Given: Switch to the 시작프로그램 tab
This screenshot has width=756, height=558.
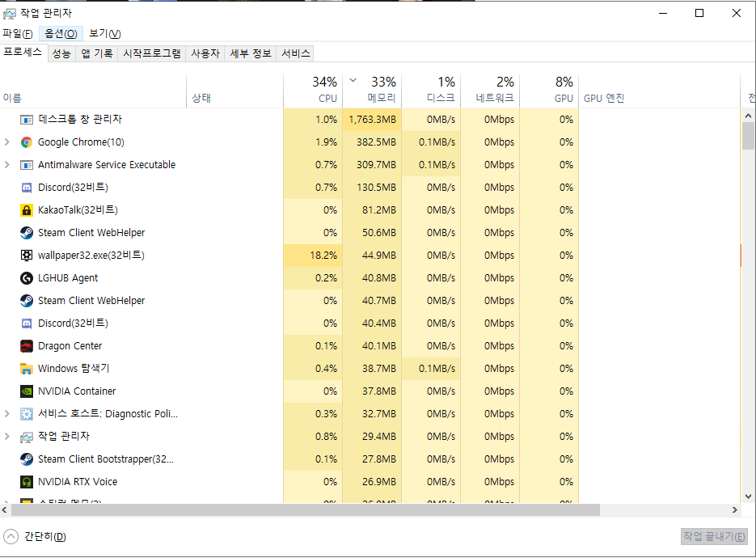Looking at the screenshot, I should [152, 53].
